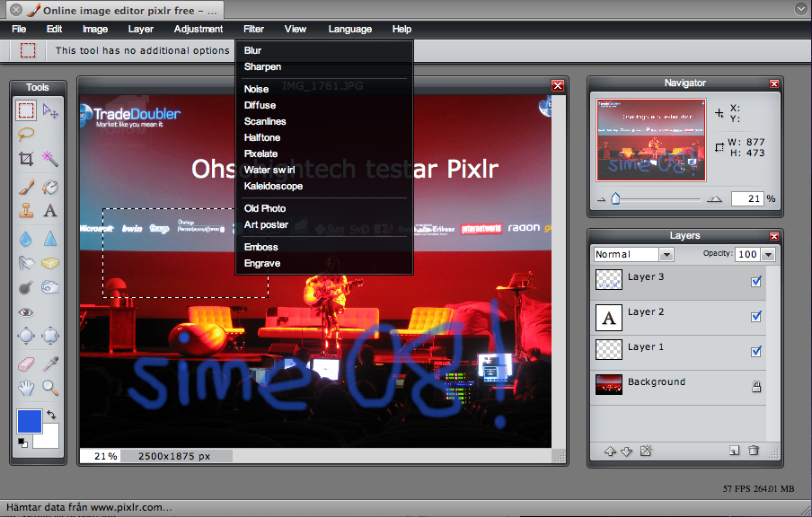This screenshot has height=517, width=812.
Task: Unlock the Background layer padlock
Action: (x=756, y=386)
